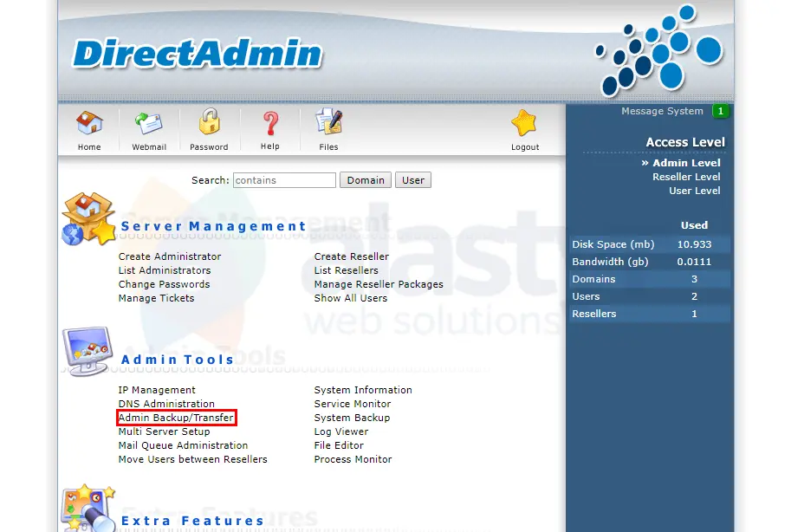The height and width of the screenshot is (532, 791).
Task: Open Admin Backup/Transfer
Action: [176, 418]
